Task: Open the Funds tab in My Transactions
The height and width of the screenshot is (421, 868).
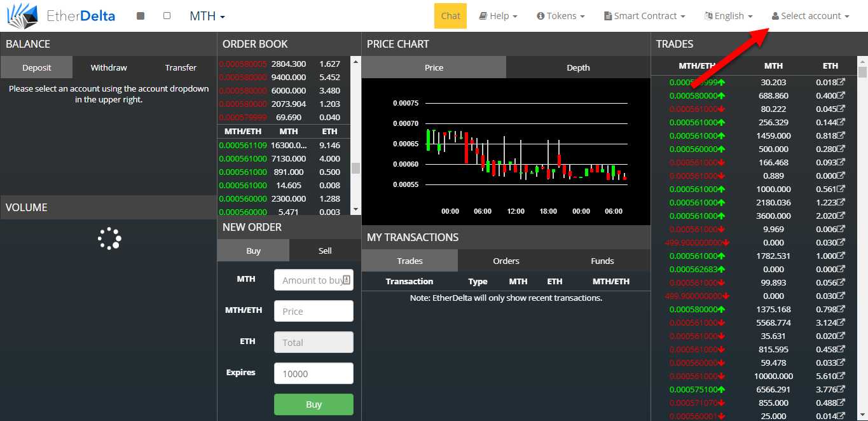Action: tap(602, 261)
